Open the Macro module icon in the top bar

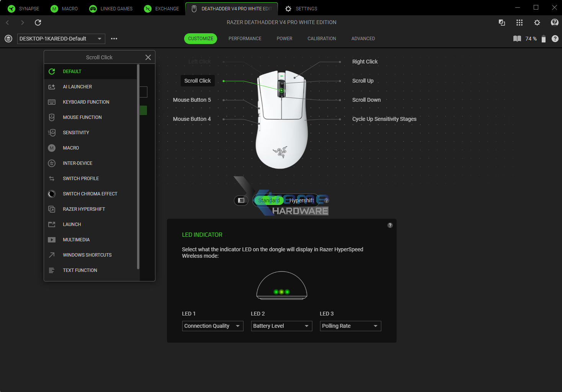54,8
